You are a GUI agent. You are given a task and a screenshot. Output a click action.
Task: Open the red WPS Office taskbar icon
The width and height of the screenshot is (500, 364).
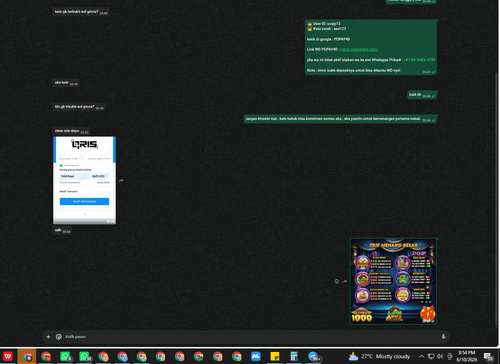click(8, 356)
